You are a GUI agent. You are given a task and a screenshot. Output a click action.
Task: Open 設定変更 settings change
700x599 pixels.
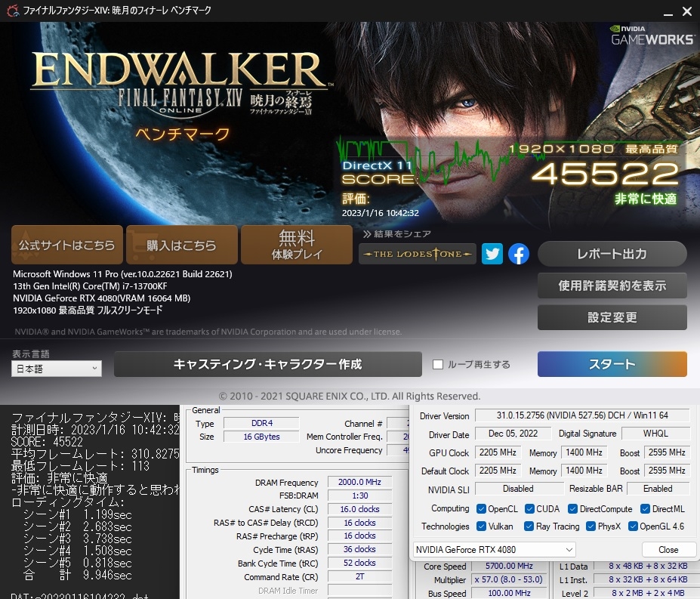(612, 317)
